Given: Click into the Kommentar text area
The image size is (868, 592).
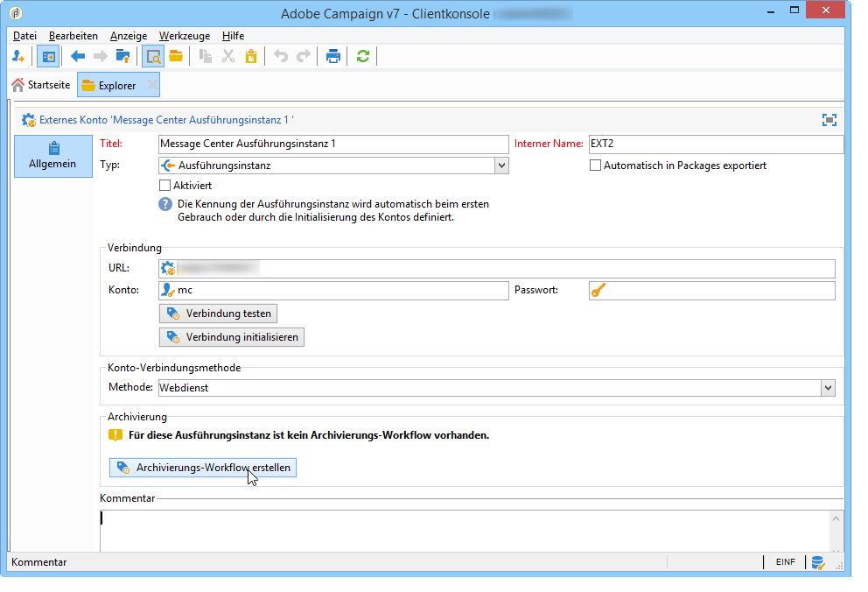Looking at the screenshot, I should click(x=465, y=531).
